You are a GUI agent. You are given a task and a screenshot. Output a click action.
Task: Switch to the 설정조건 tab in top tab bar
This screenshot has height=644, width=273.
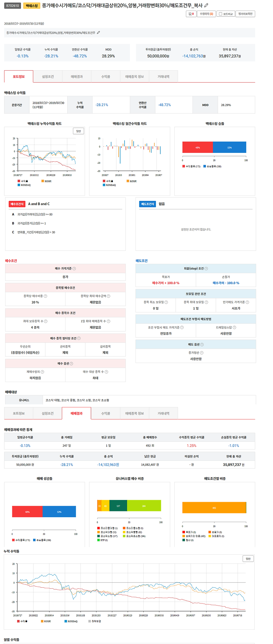click(48, 77)
